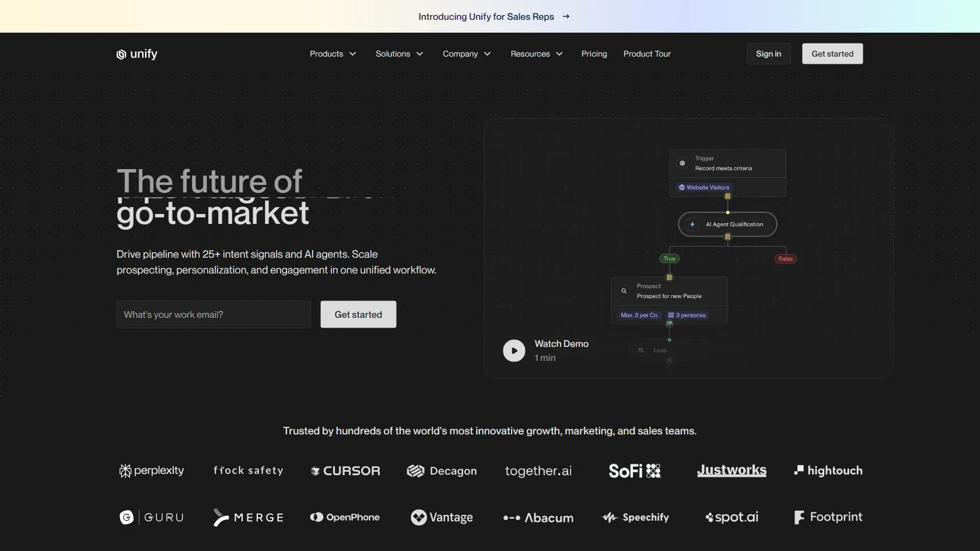Viewport: 980px width, 551px height.
Task: Click the OpenPhone logo
Action: coord(345,517)
